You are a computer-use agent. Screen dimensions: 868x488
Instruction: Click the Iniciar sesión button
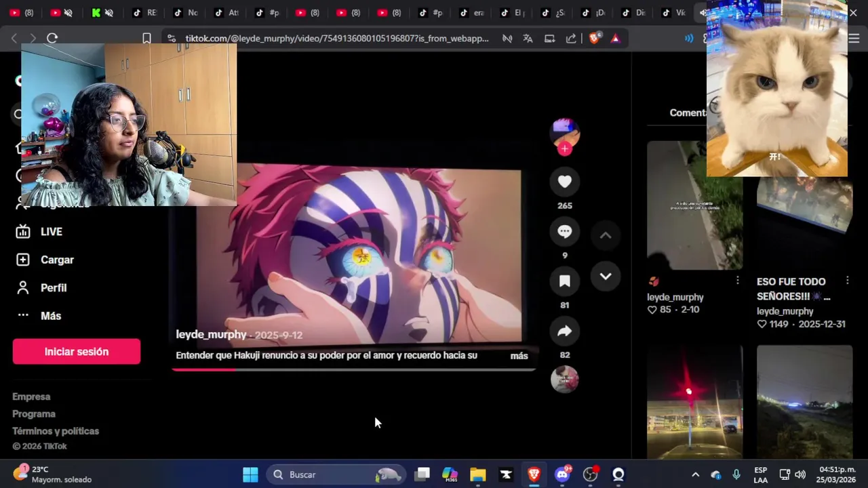77,352
